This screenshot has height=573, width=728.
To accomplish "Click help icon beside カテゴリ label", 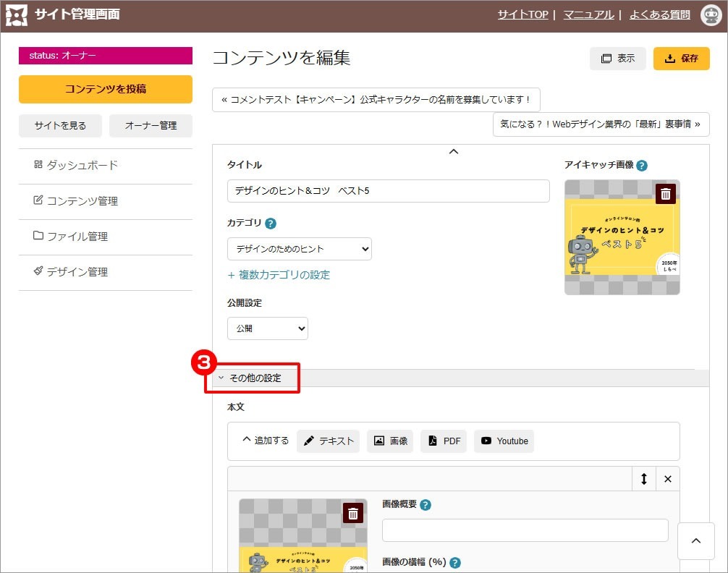I will [x=271, y=224].
